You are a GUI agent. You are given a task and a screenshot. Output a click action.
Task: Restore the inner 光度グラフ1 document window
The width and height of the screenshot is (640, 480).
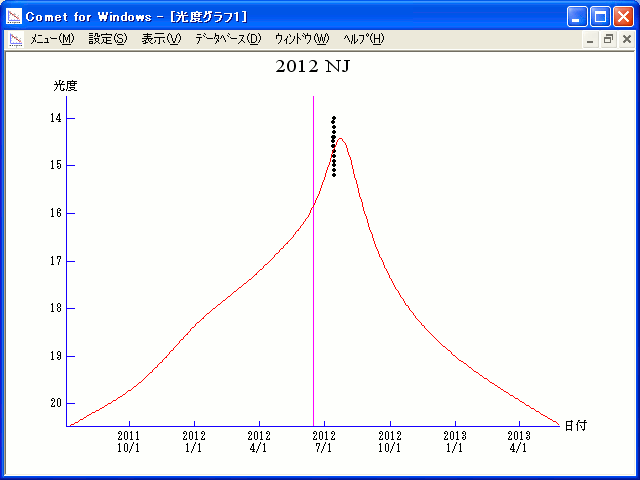pyautogui.click(x=608, y=40)
